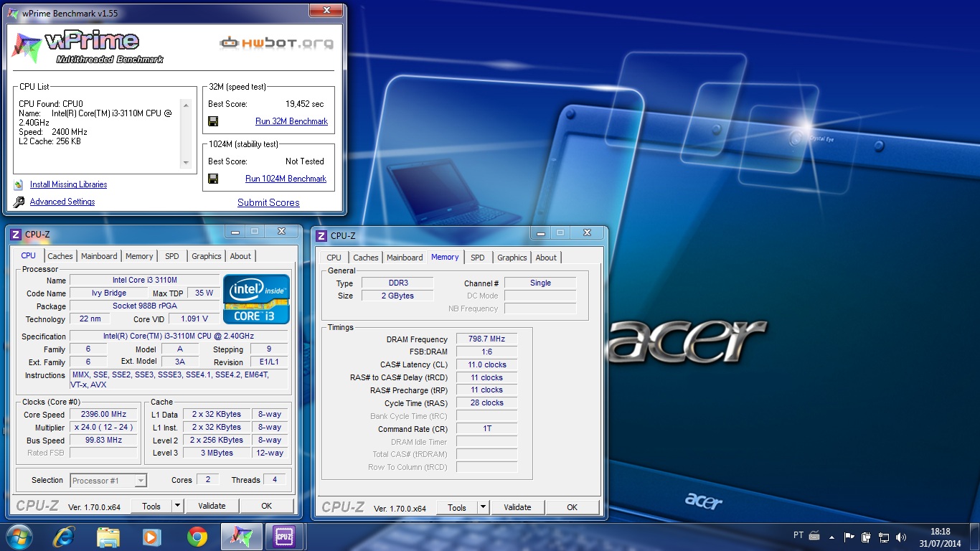Open Windows Media Player from taskbar
This screenshot has height=551, width=980.
tap(151, 537)
